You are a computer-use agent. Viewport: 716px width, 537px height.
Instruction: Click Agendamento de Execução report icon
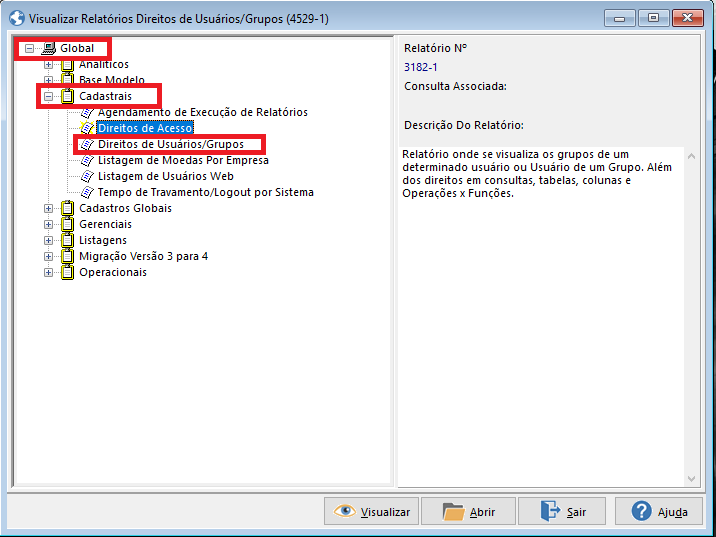click(x=87, y=112)
